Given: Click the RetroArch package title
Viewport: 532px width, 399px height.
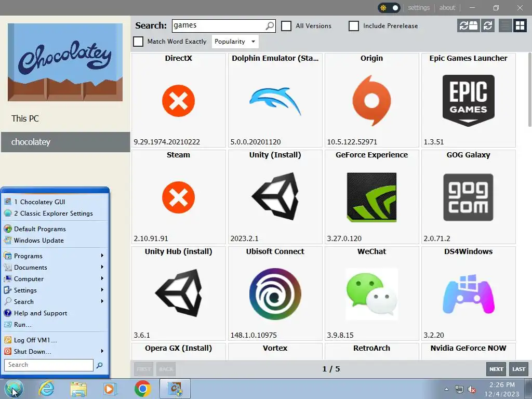Looking at the screenshot, I should click(371, 348).
